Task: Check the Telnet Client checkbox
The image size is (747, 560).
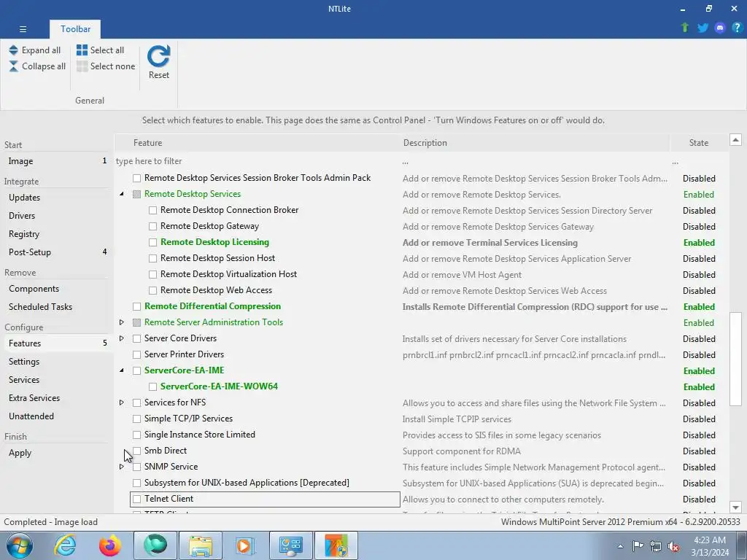Action: click(x=136, y=499)
